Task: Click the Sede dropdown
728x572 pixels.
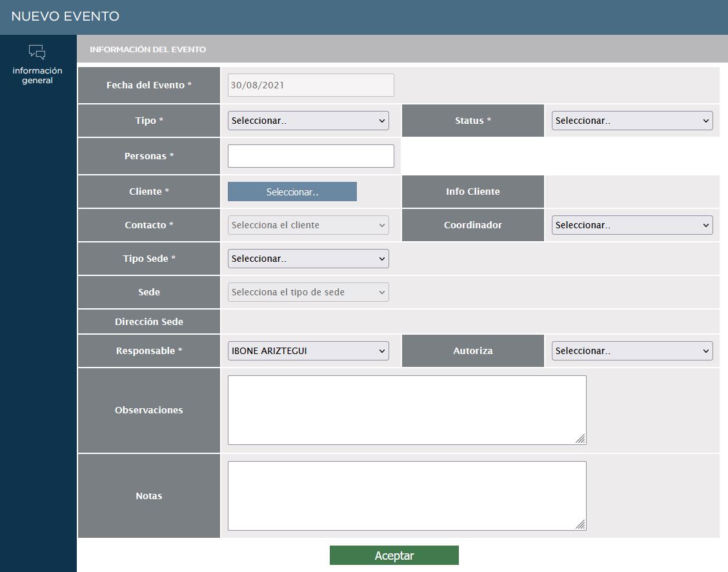Action: coord(308,292)
